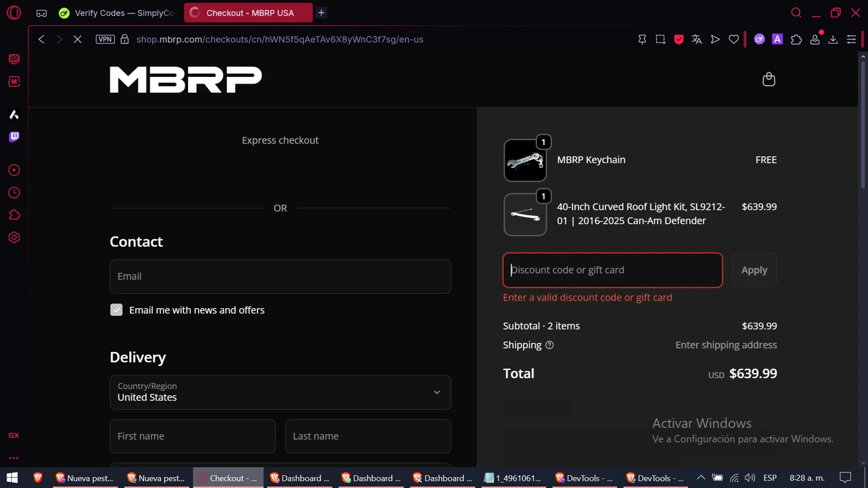Open the GX Control sidebar icon
868x488 pixels.
[x=14, y=59]
